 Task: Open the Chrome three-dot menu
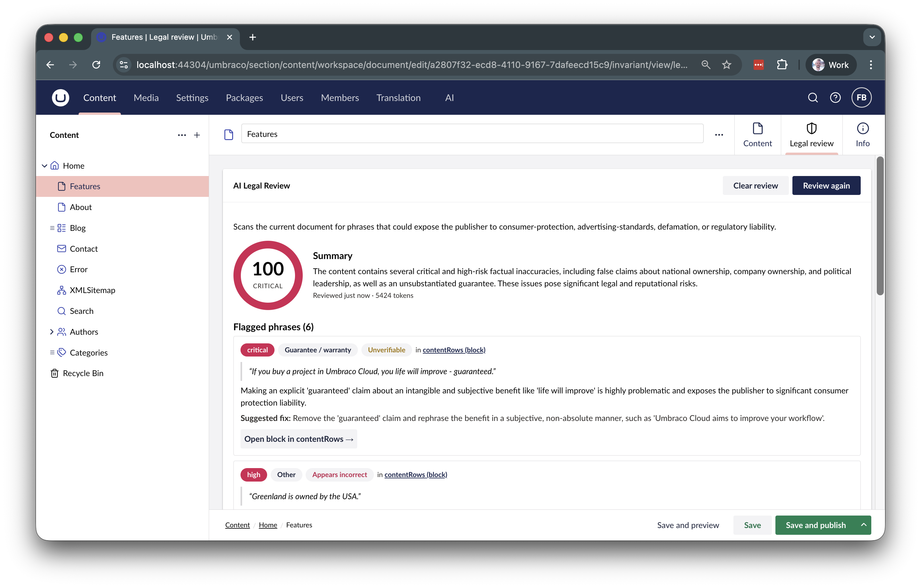click(x=871, y=65)
